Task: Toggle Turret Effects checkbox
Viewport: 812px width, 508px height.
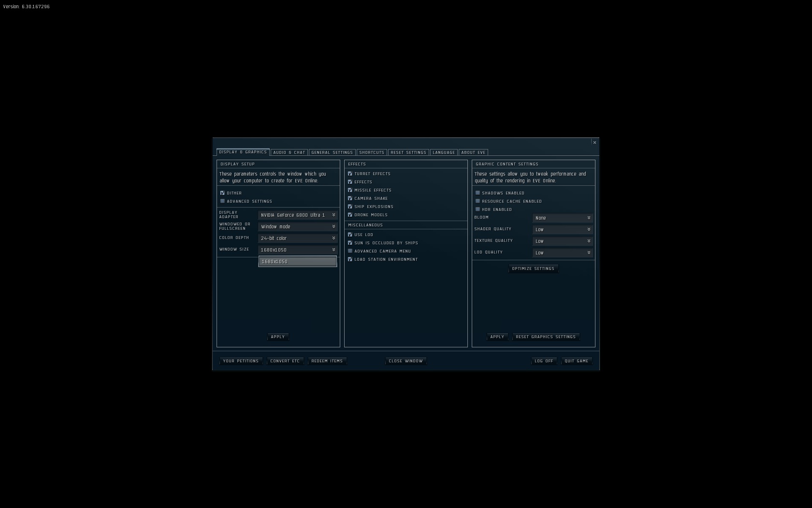Action: tap(350, 174)
